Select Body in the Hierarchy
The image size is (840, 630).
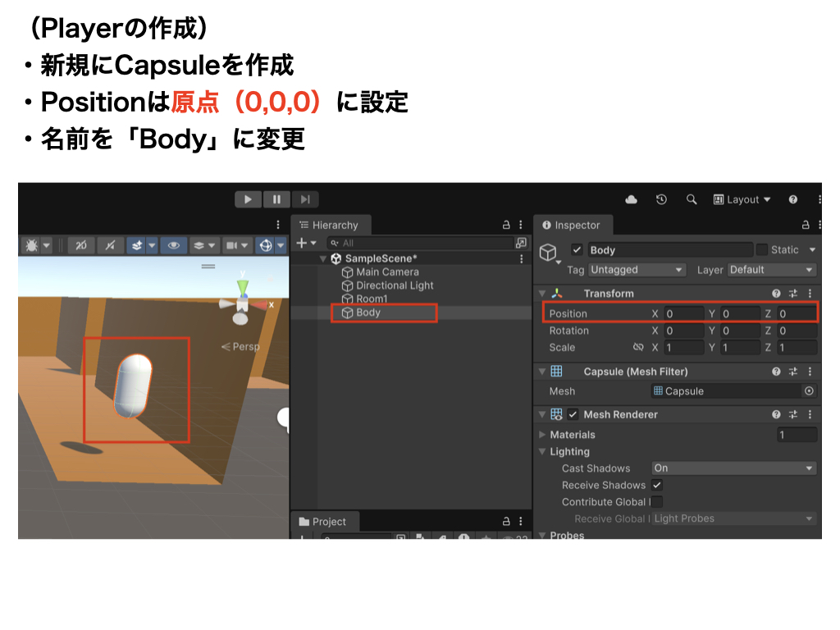click(368, 313)
